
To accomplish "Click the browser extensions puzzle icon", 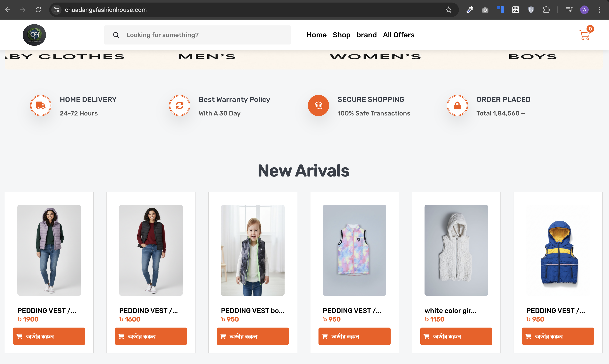I will click(x=546, y=10).
